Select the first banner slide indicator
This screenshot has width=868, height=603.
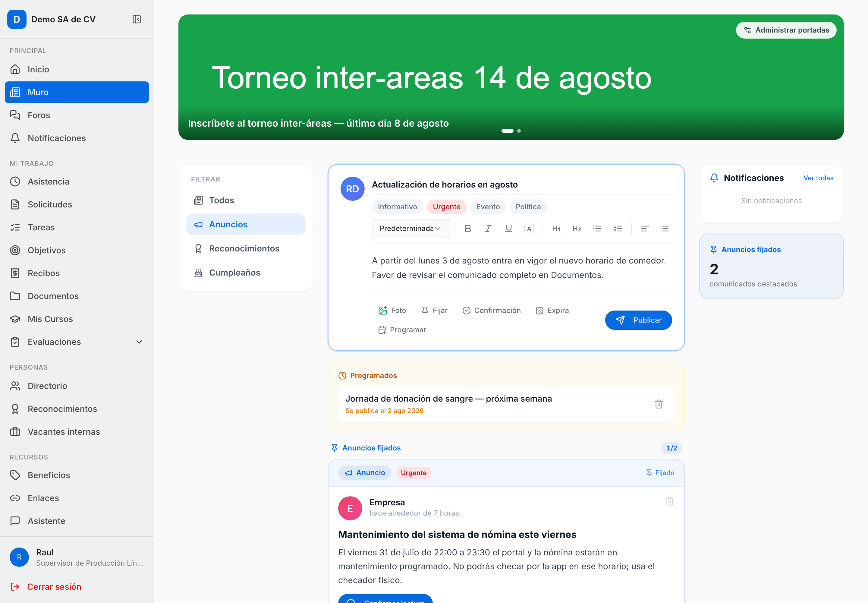click(507, 131)
